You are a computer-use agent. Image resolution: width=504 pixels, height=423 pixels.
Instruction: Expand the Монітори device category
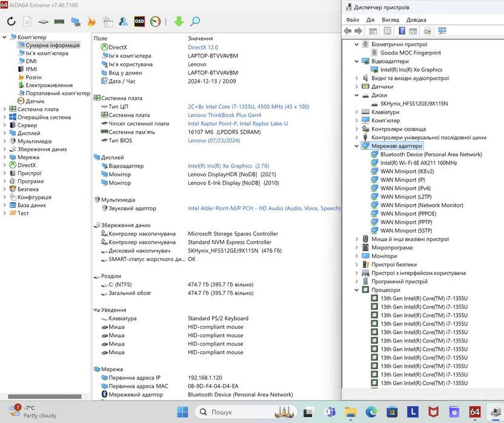point(356,256)
